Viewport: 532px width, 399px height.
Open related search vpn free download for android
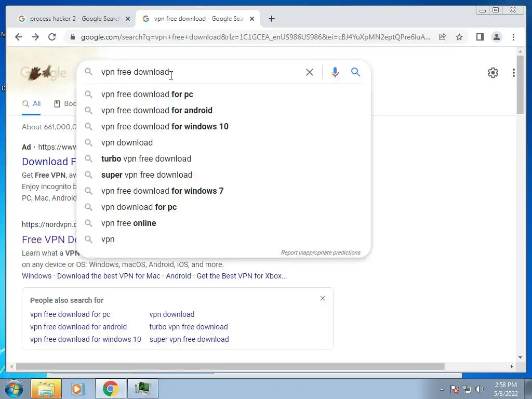(78, 327)
